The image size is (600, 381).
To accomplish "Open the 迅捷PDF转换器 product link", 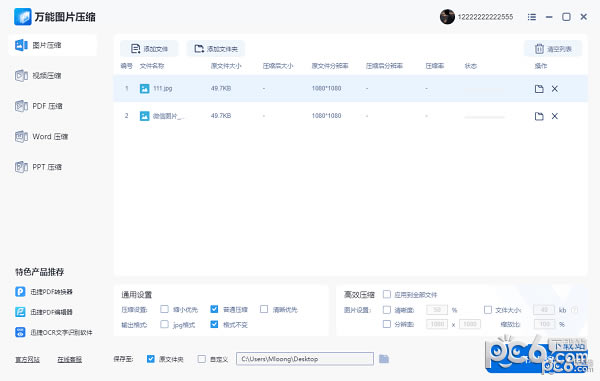I will point(52,292).
